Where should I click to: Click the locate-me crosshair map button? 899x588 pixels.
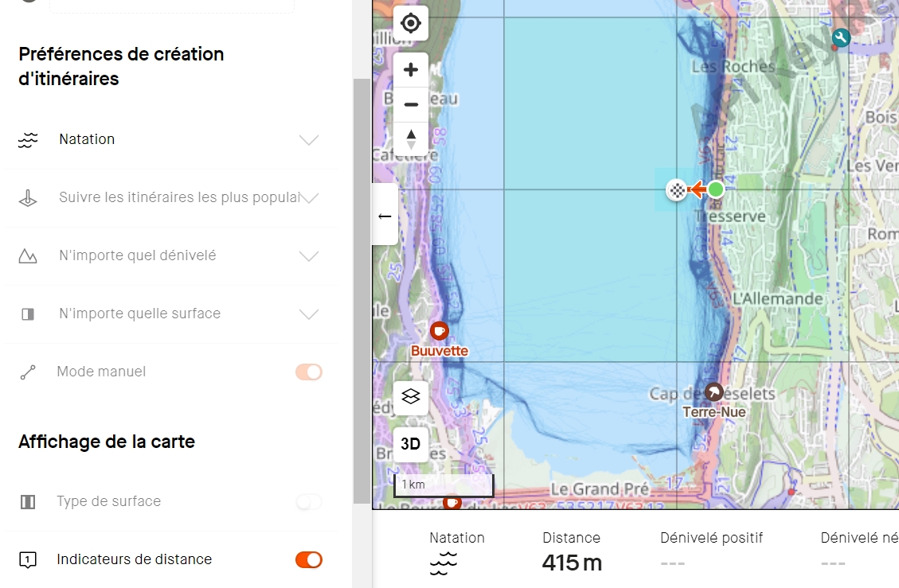pyautogui.click(x=411, y=23)
